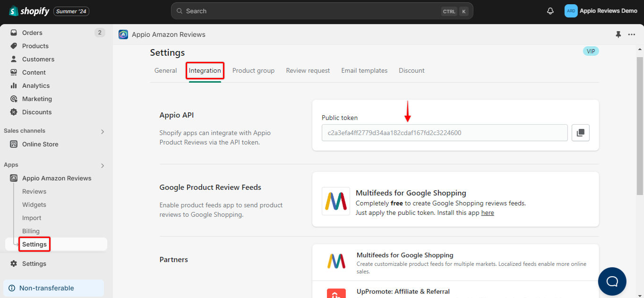
Task: Click the Shopify search bar
Action: point(321,11)
